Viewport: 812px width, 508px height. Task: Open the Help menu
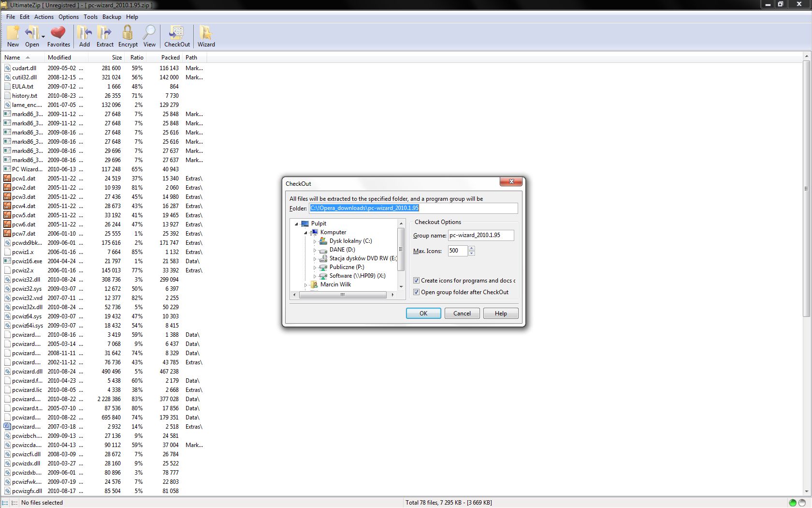[x=132, y=17]
